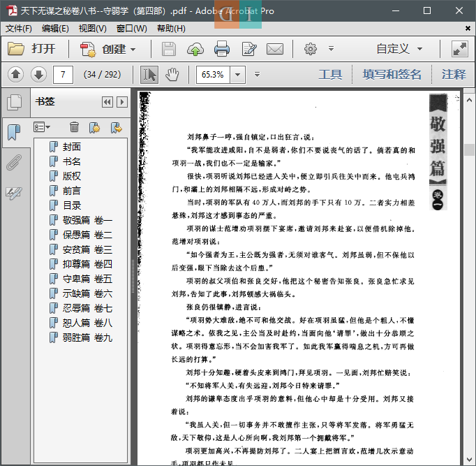Screen dimensions: 476x466
Task: Collapse the bookmarks panel with the double-arrow button
Action: 107,102
